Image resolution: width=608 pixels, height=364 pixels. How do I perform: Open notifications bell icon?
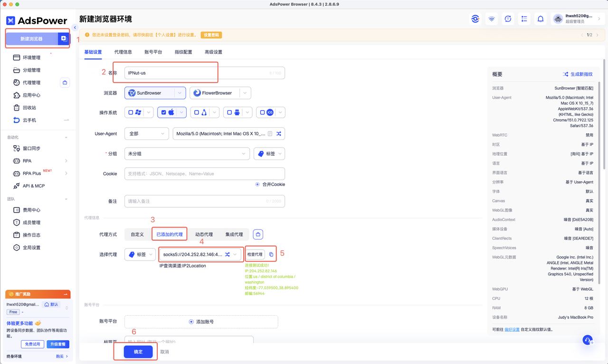click(x=541, y=19)
